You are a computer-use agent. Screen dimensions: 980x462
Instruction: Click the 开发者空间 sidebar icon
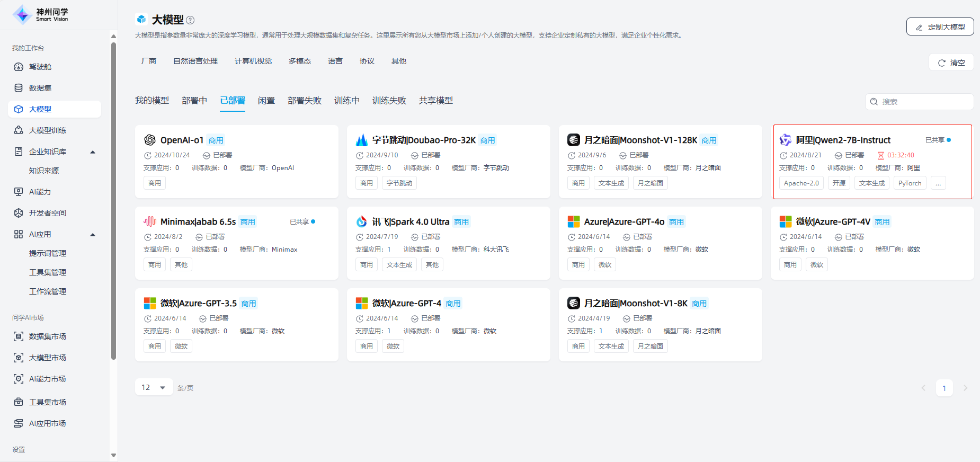19,213
